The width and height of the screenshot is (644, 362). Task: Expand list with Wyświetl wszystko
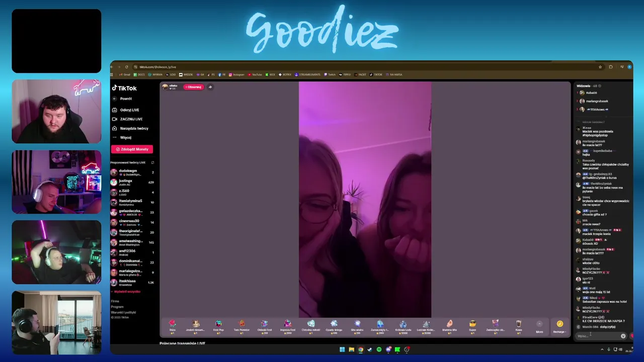pyautogui.click(x=126, y=292)
